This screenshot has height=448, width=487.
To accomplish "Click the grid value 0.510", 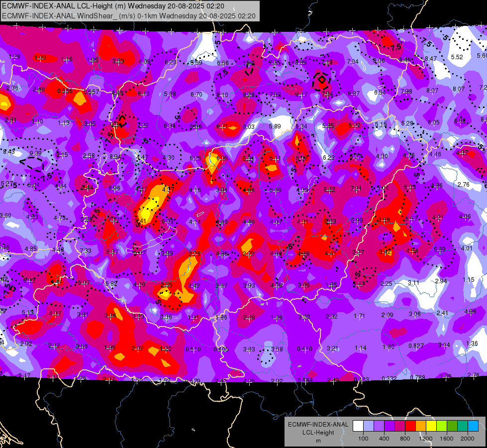I will coord(193,349).
